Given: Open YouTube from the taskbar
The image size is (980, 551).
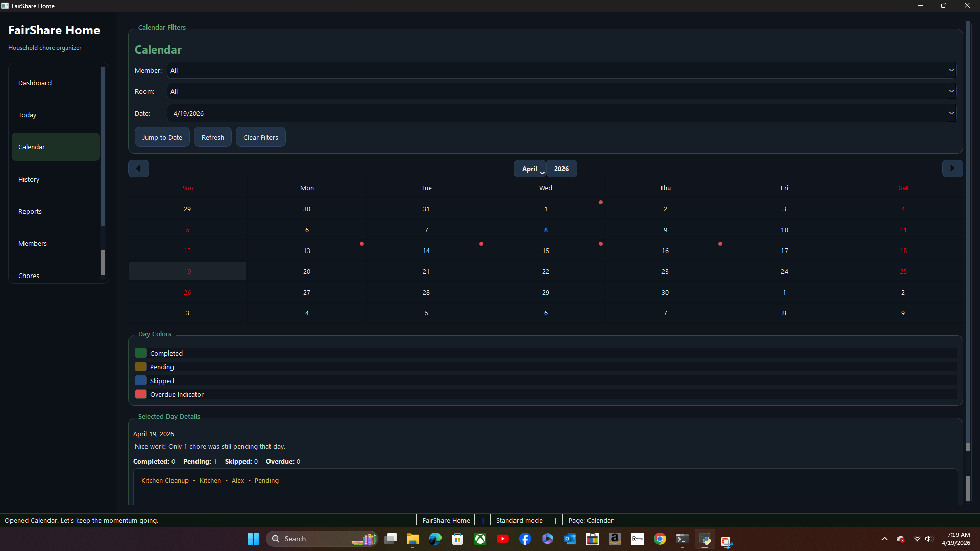Looking at the screenshot, I should (x=503, y=538).
